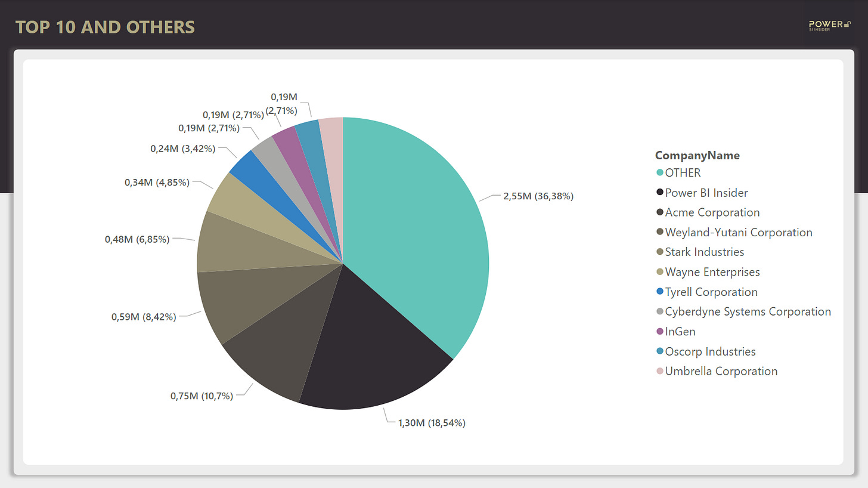Click the 0,24M (3,42%) data label

[182, 149]
